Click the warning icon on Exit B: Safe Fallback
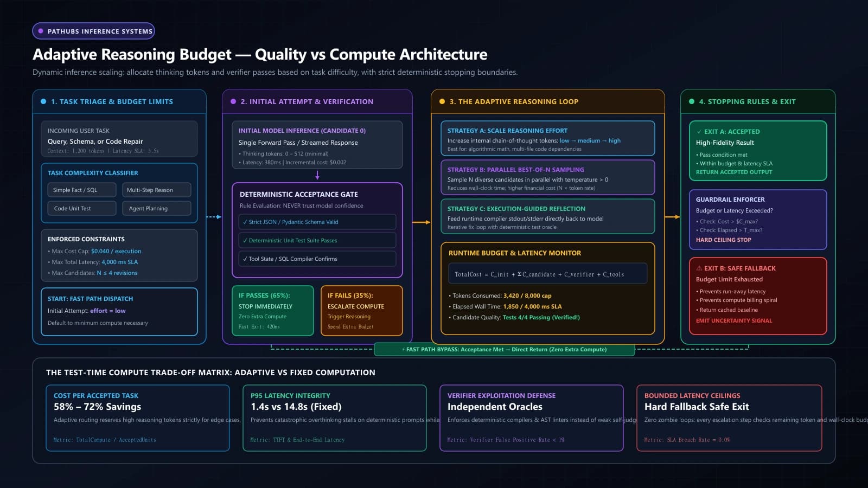The height and width of the screenshot is (488, 868). [x=699, y=268]
